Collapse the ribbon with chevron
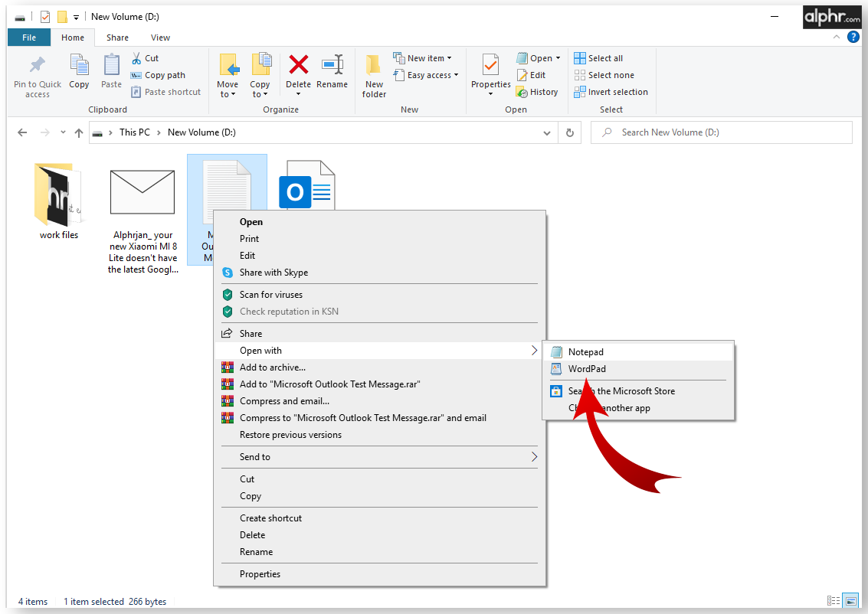The image size is (868, 614). [x=836, y=37]
